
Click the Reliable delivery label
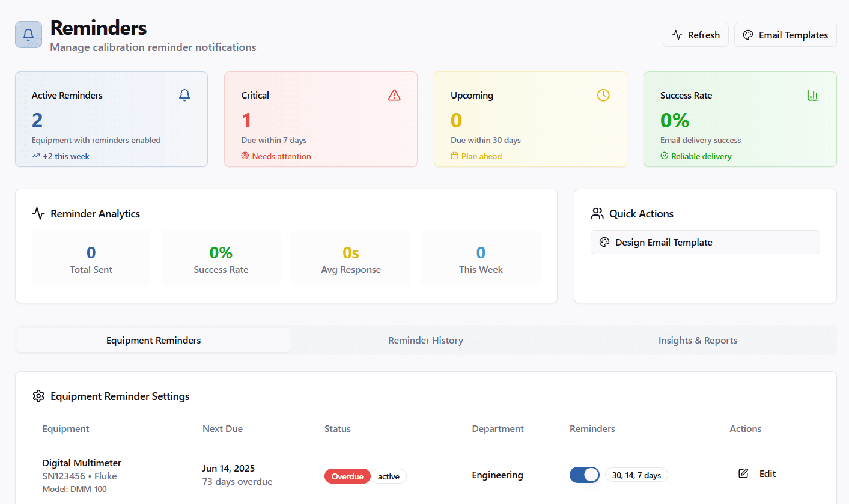701,156
